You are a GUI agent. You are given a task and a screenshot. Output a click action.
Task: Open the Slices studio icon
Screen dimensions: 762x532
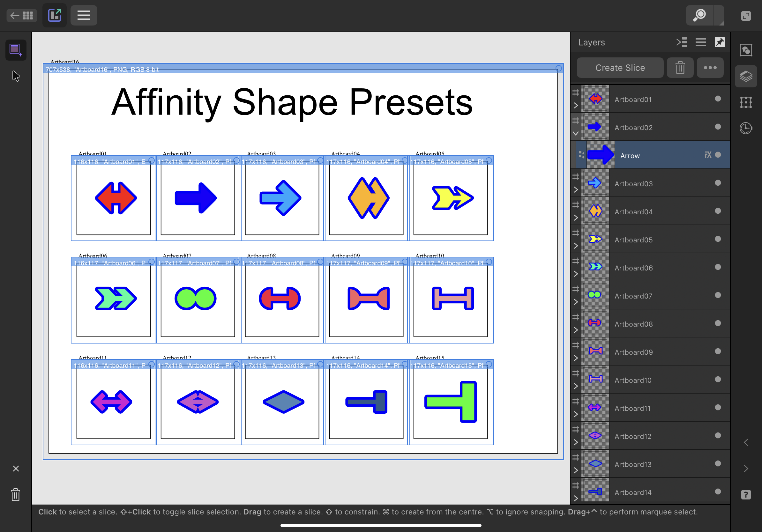746,102
